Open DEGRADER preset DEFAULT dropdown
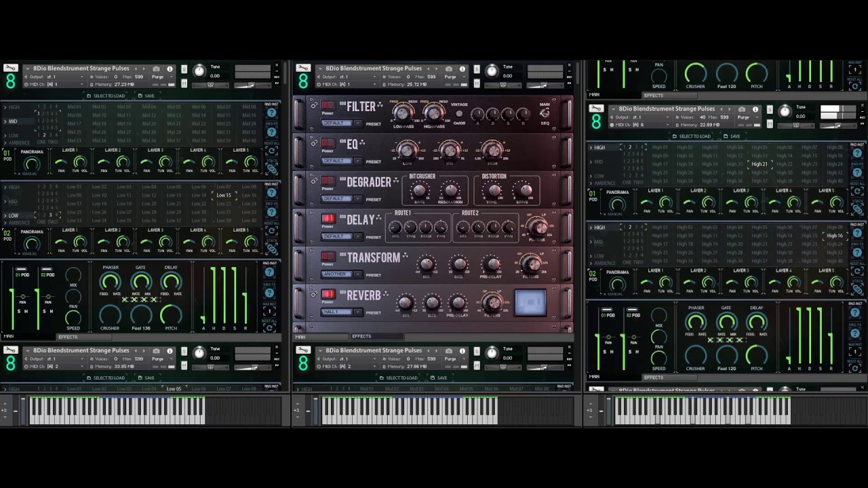Viewport: 868px width, 488px height. [342, 199]
